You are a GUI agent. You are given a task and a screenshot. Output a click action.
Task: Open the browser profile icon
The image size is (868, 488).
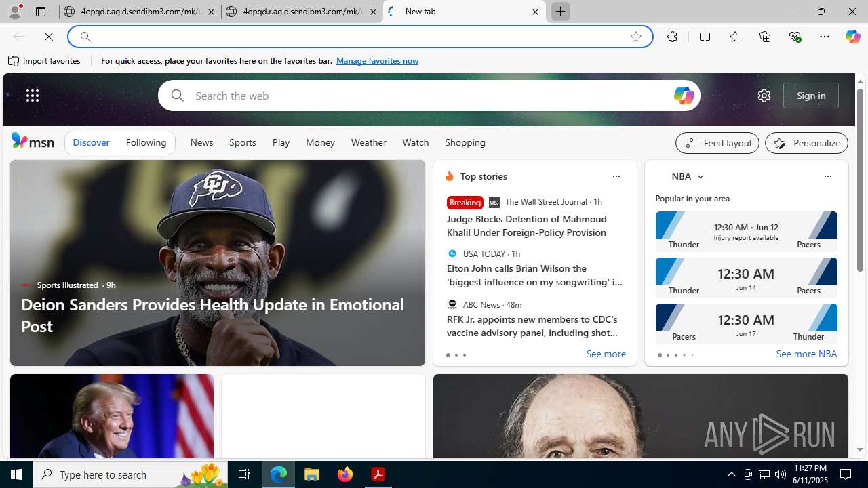15,12
